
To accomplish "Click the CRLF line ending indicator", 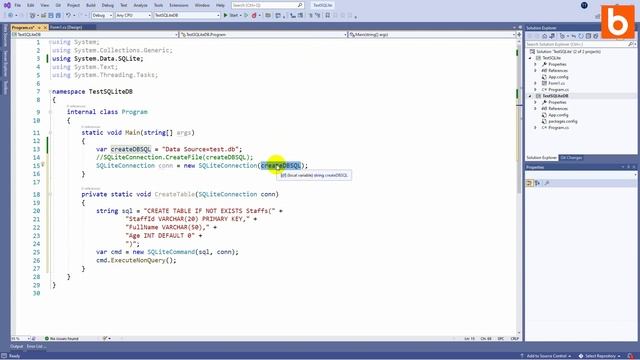I will [514, 338].
